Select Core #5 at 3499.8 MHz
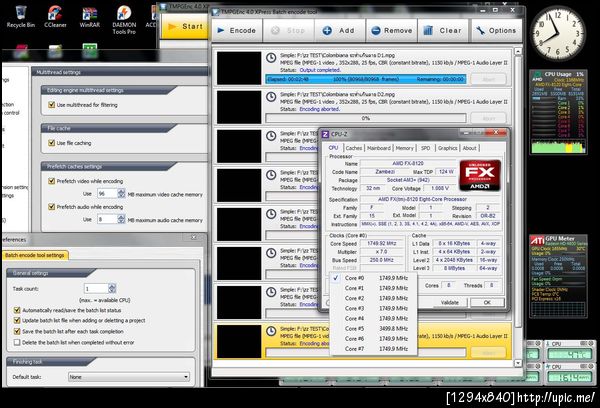Image resolution: width=600 pixels, height=408 pixels. (x=373, y=328)
